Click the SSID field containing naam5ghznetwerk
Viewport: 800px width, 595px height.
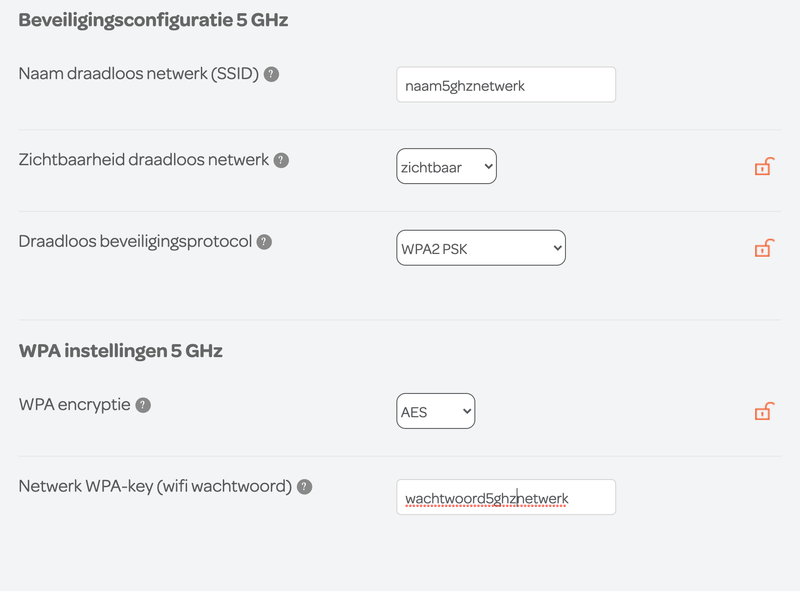click(x=505, y=85)
